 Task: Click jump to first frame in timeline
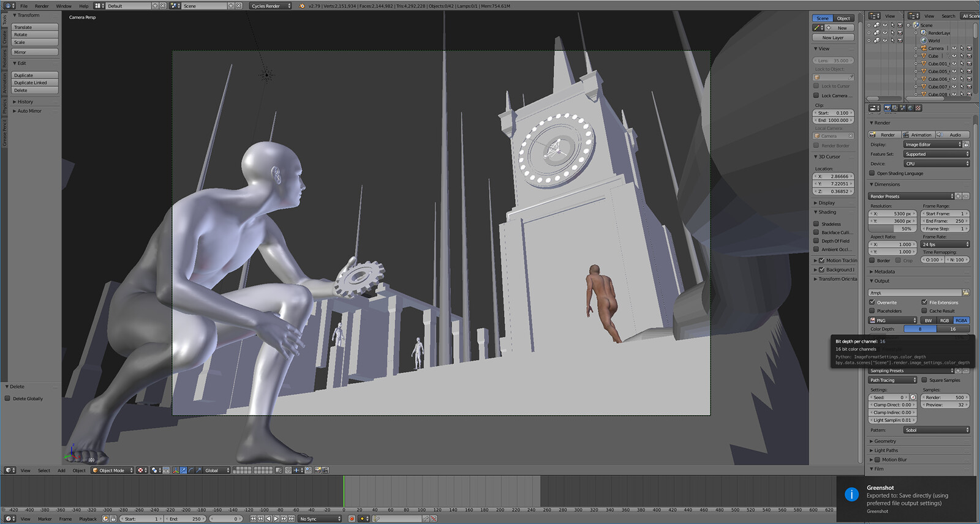coord(253,518)
